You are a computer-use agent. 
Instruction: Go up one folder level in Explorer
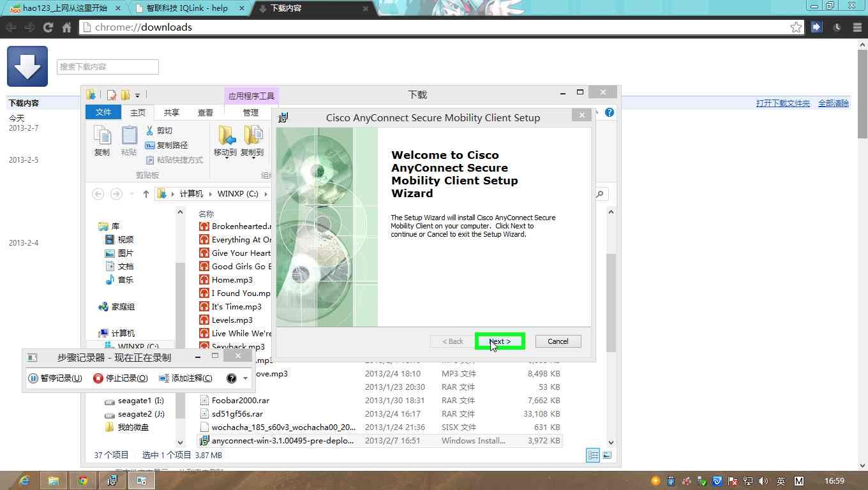[x=146, y=194]
